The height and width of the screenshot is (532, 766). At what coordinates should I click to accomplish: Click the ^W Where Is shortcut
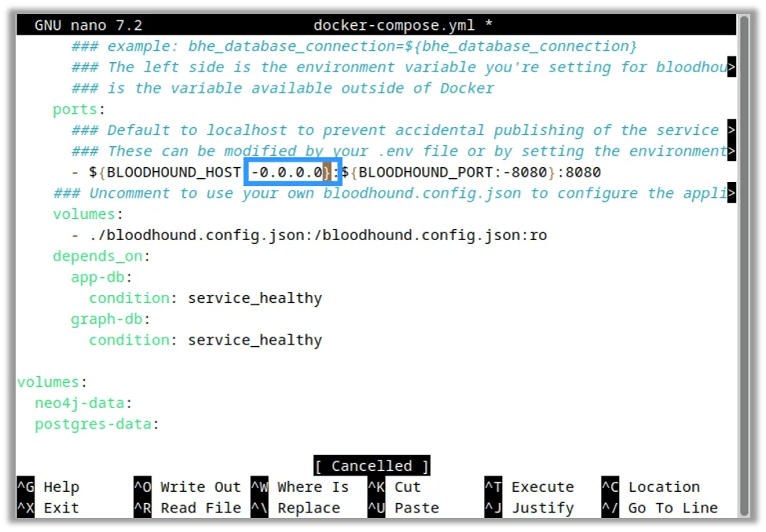pyautogui.click(x=300, y=487)
